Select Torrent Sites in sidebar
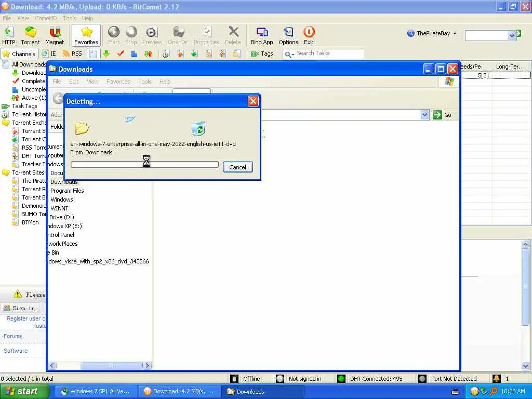The image size is (532, 399). [24, 172]
